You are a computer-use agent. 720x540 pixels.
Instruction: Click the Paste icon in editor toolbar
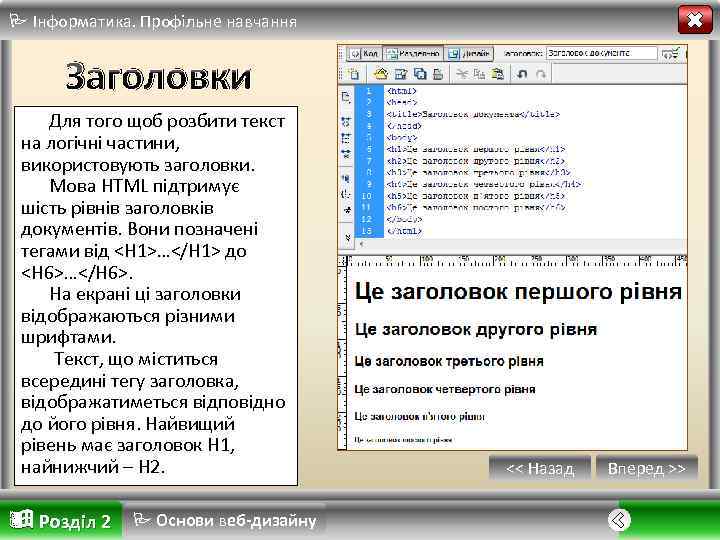point(497,74)
